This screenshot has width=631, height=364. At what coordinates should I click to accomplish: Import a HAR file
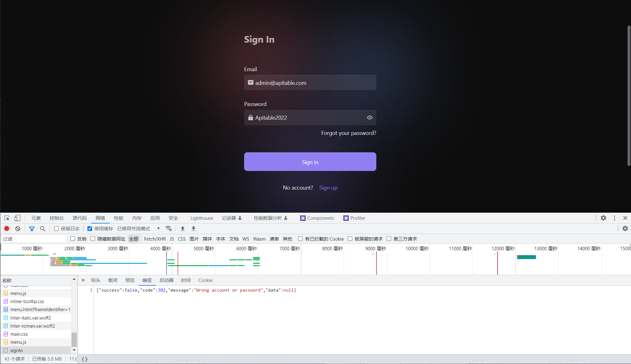(x=183, y=228)
